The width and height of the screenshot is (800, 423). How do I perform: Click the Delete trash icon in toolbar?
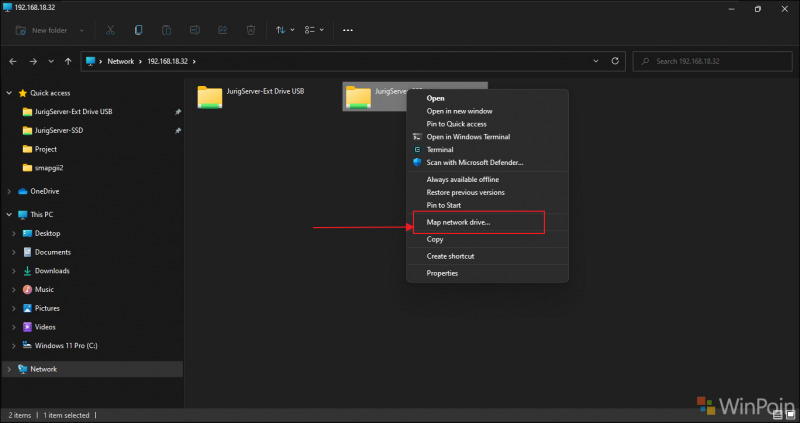251,30
